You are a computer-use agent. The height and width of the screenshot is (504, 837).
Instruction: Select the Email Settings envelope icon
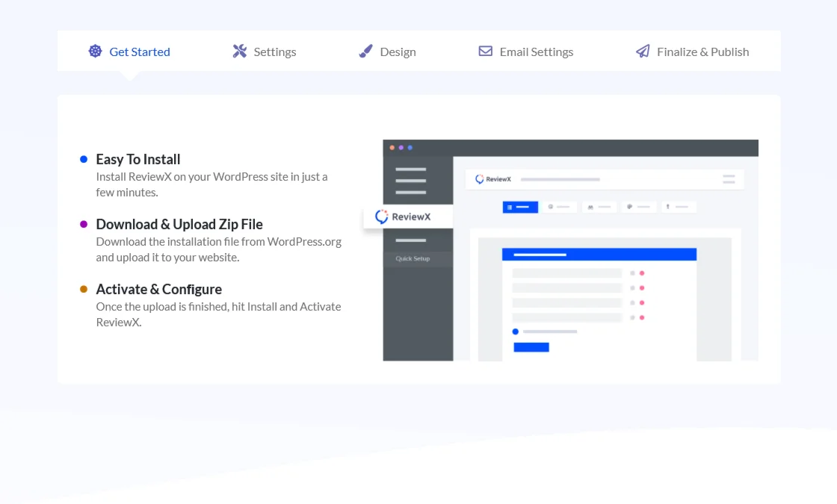coord(485,51)
